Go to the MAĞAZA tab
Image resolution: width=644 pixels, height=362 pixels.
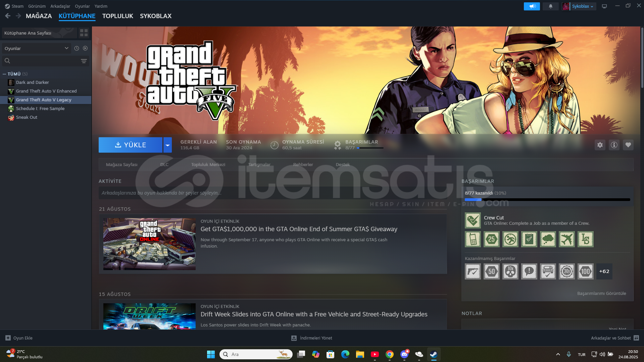click(39, 16)
